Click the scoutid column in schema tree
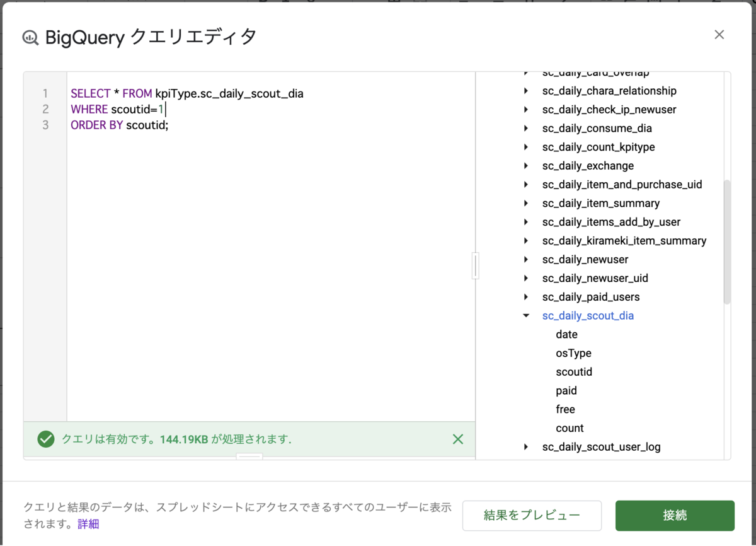The height and width of the screenshot is (546, 756). [574, 372]
